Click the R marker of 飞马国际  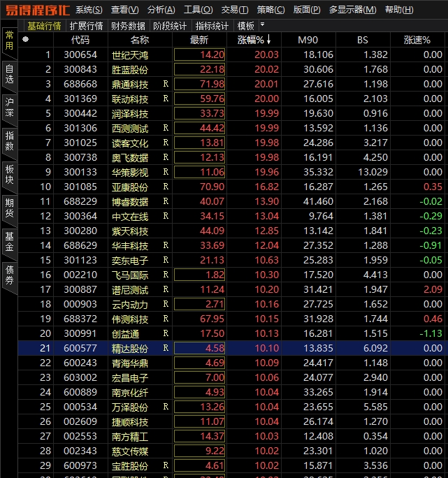point(166,275)
